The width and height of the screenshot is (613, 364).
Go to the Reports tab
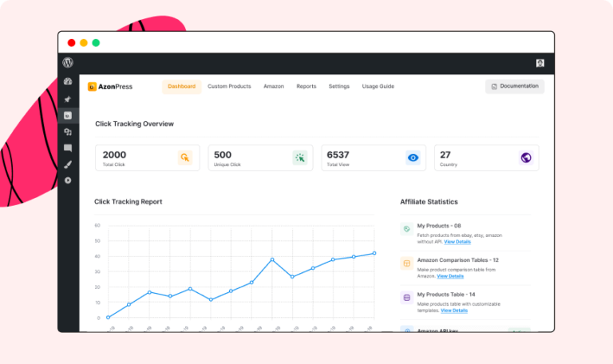(x=306, y=86)
